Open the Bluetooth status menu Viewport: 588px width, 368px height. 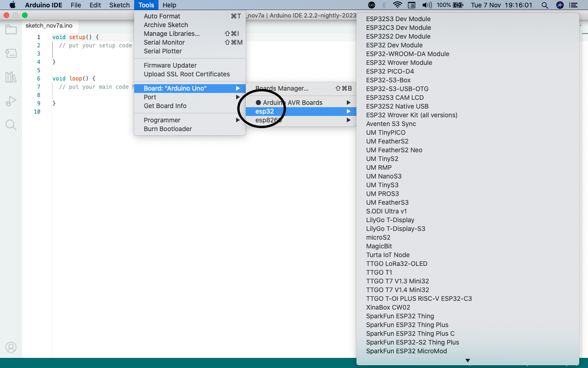[384, 5]
